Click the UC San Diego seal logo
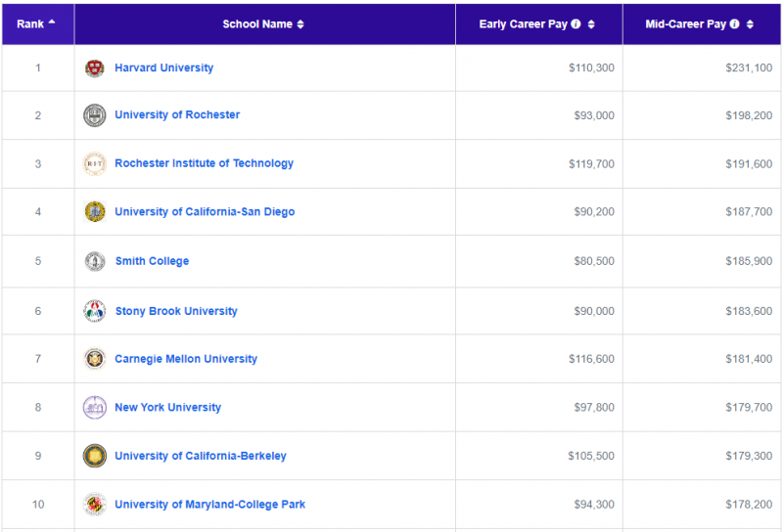Screen dimensions: 783x532 click(x=94, y=211)
